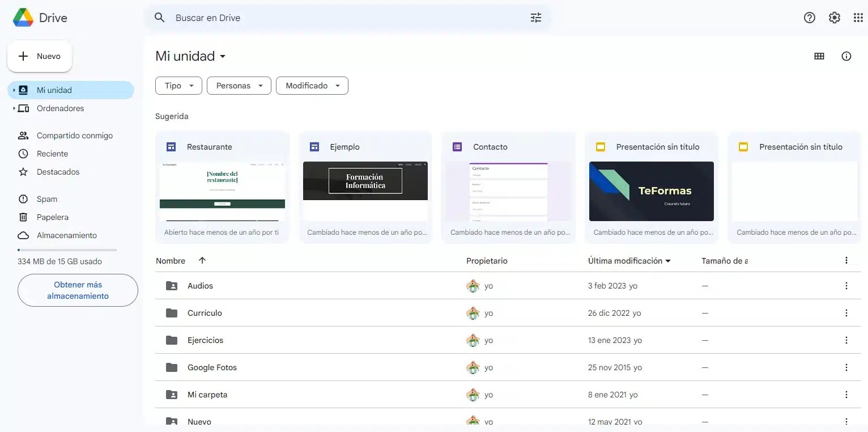This screenshot has width=868, height=432.
Task: Open the Tipo filter dropdown
Action: click(x=178, y=86)
